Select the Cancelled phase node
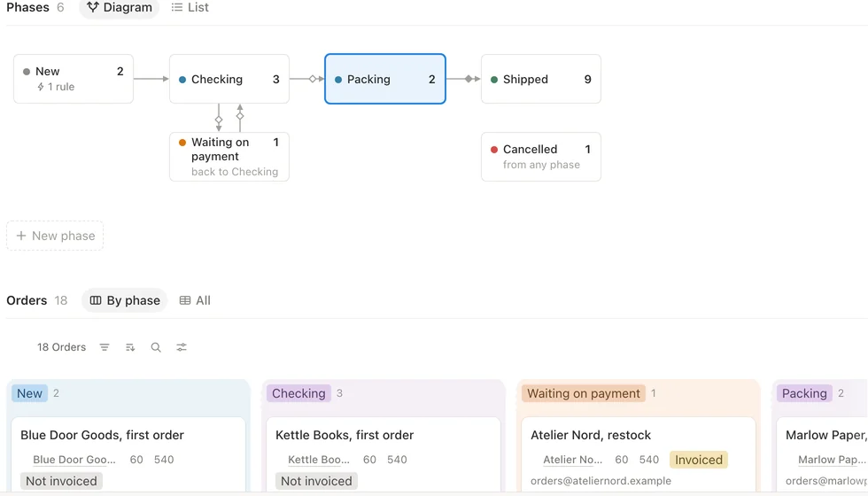The height and width of the screenshot is (496, 868). (x=541, y=157)
